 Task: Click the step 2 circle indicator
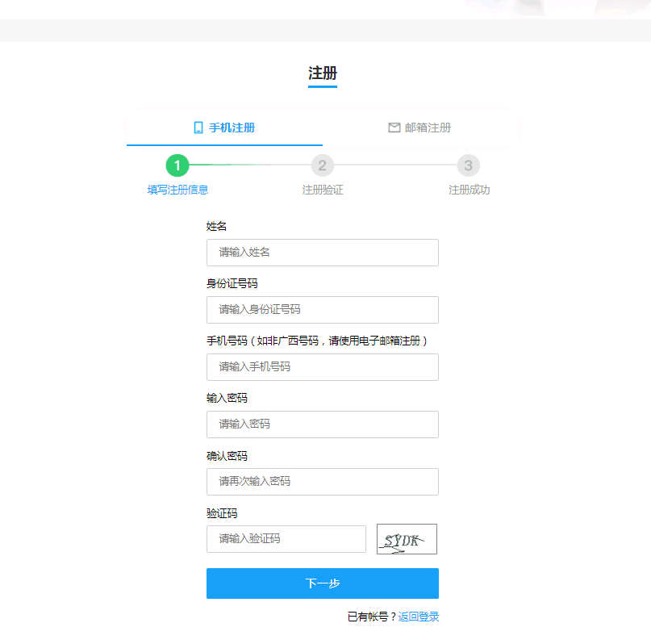click(322, 165)
